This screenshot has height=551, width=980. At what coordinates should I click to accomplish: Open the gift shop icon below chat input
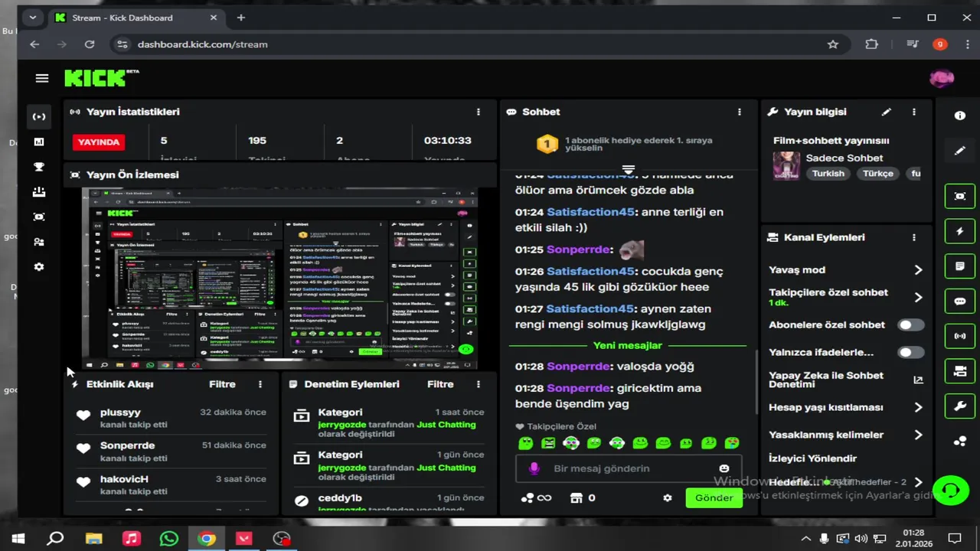pos(577,497)
